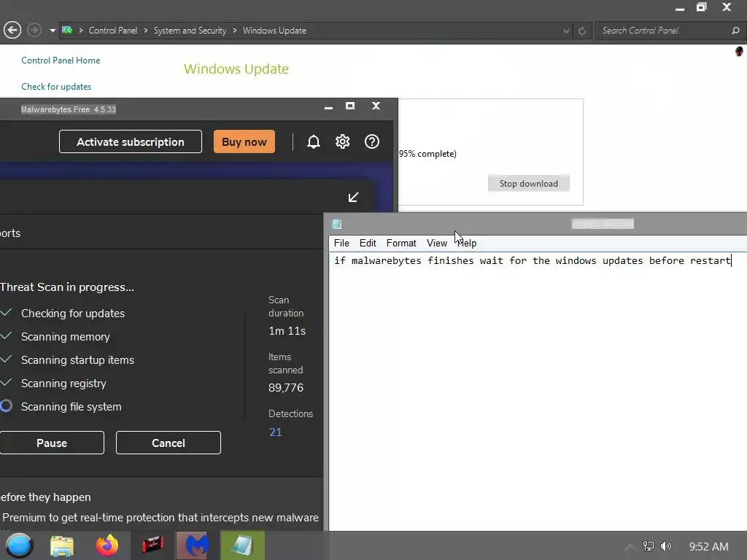The width and height of the screenshot is (747, 560).
Task: Pause the Malwarebytes threat scan
Action: tap(52, 443)
